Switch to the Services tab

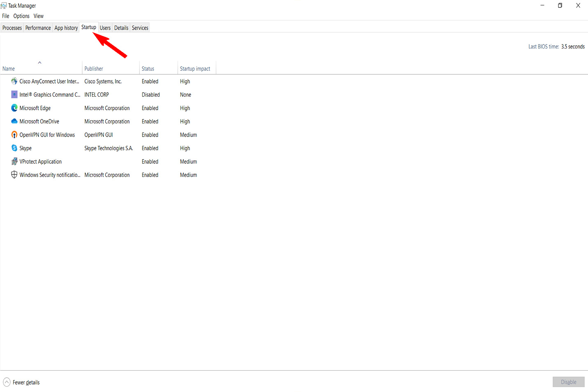pos(140,28)
